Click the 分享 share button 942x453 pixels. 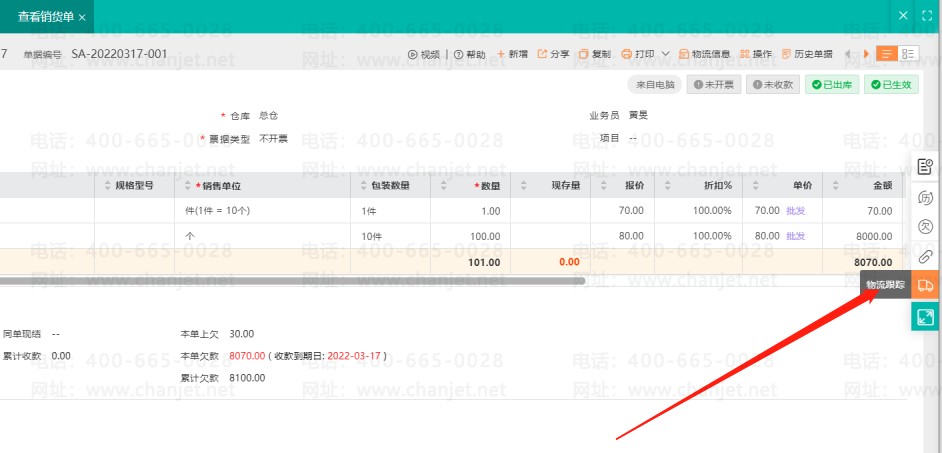pyautogui.click(x=553, y=54)
